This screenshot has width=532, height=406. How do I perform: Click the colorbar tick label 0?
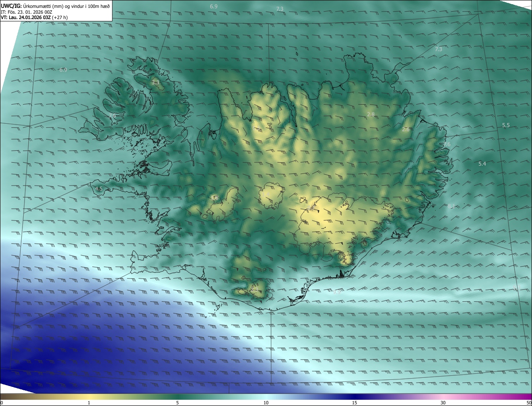(x=1, y=403)
